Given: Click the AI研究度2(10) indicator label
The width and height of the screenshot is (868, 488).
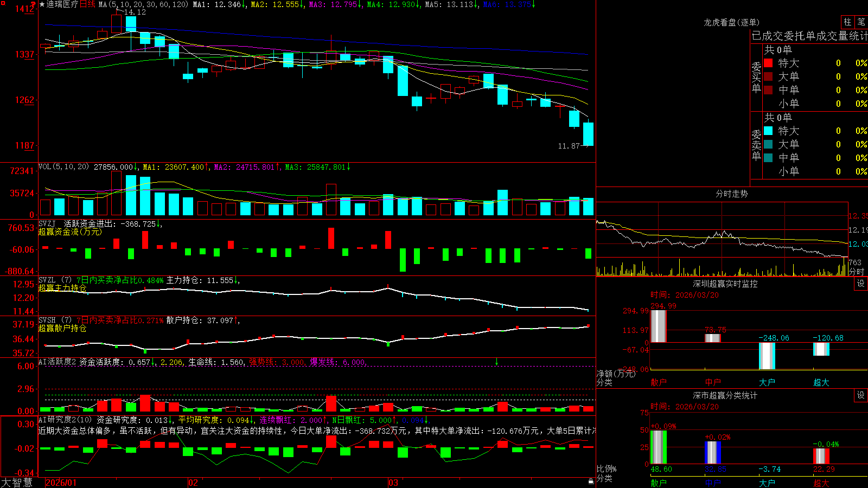Looking at the screenshot, I should point(65,420).
